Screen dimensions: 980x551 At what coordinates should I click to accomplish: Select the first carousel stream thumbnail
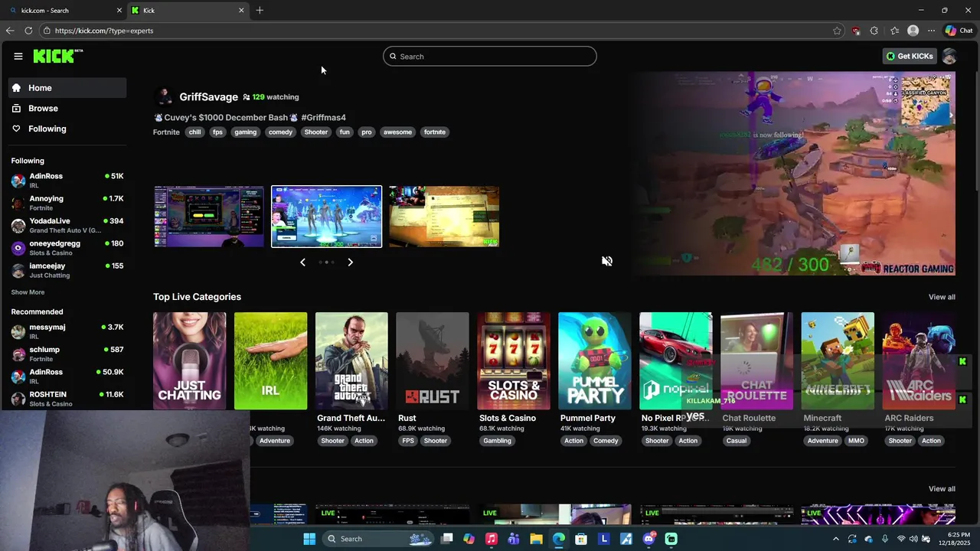tap(209, 217)
